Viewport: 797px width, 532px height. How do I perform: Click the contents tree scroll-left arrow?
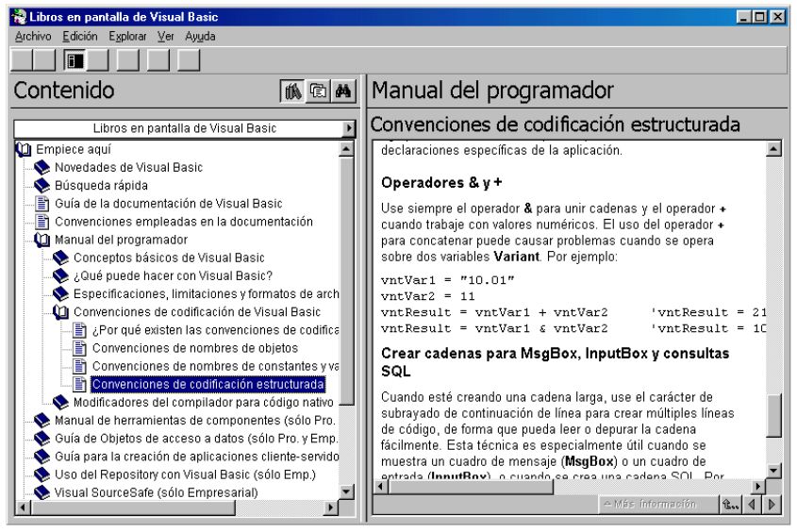pyautogui.click(x=23, y=507)
